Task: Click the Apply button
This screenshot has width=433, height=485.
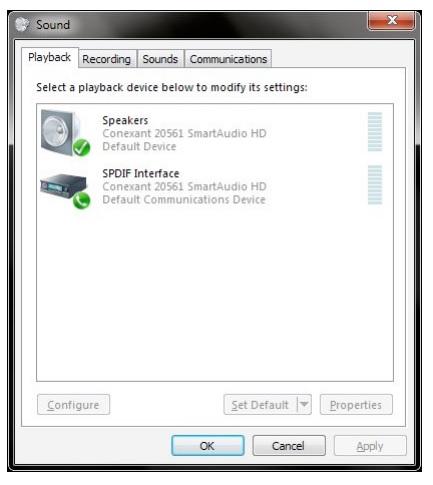Action: tap(370, 445)
